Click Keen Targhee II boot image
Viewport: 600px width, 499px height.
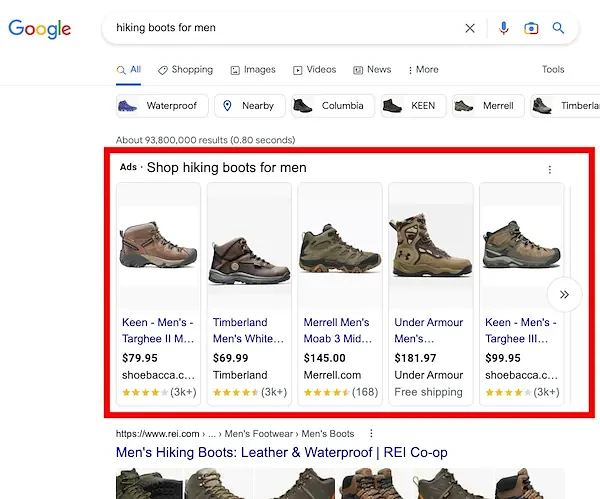tap(158, 245)
